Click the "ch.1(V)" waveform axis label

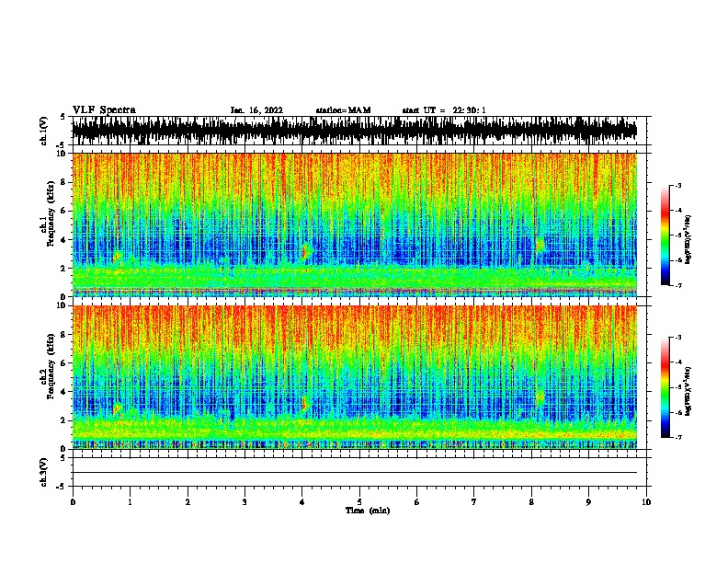[44, 131]
